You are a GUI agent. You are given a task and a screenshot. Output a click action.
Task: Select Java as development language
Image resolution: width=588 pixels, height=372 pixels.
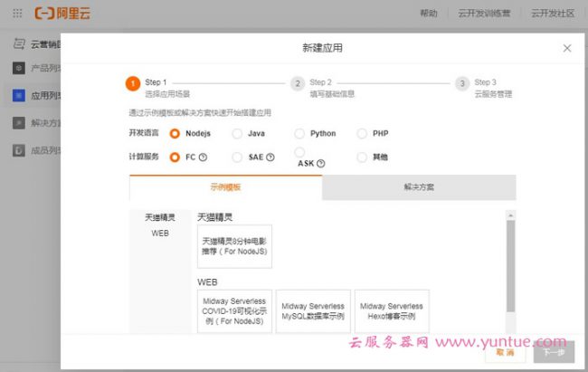[237, 133]
